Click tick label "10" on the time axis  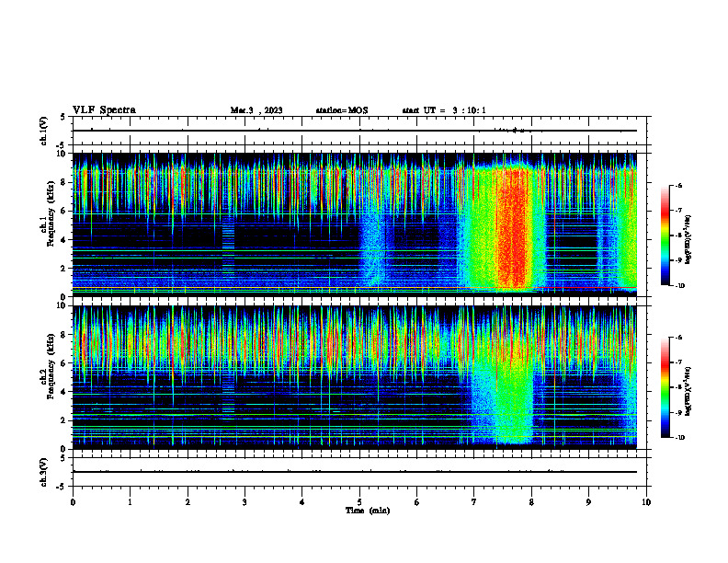tap(646, 502)
